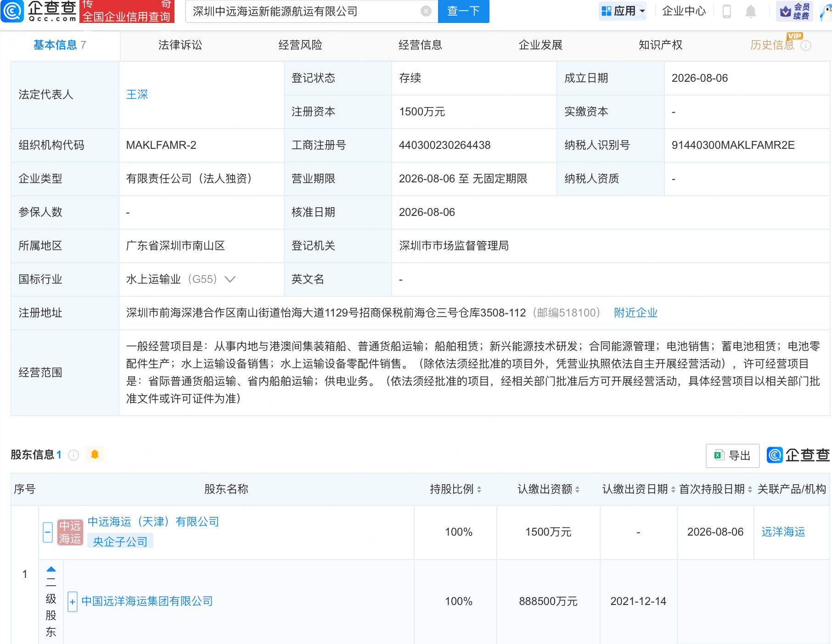832x644 pixels.
Task: Click the 关联产品/机构 column header
Action: [792, 489]
